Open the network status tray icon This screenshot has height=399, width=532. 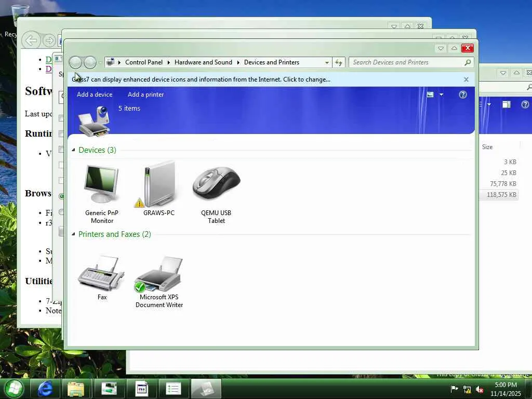[x=467, y=390]
